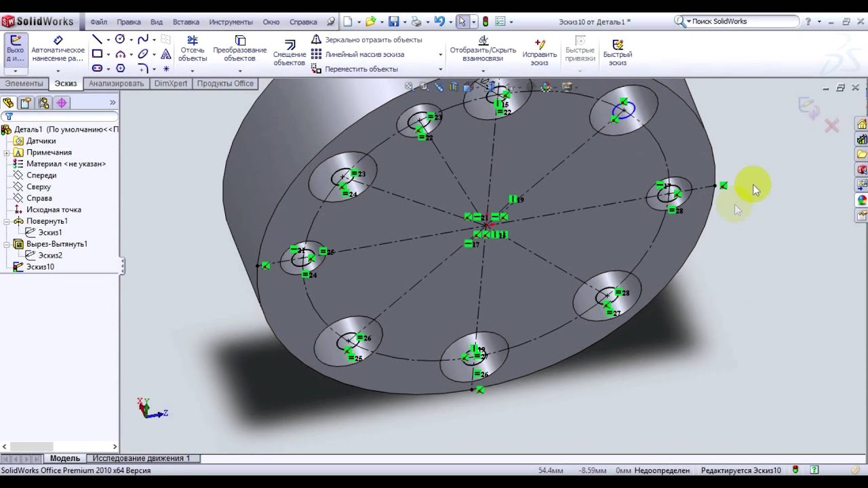The width and height of the screenshot is (868, 488).
Task: Open the Файл menu
Action: (98, 22)
